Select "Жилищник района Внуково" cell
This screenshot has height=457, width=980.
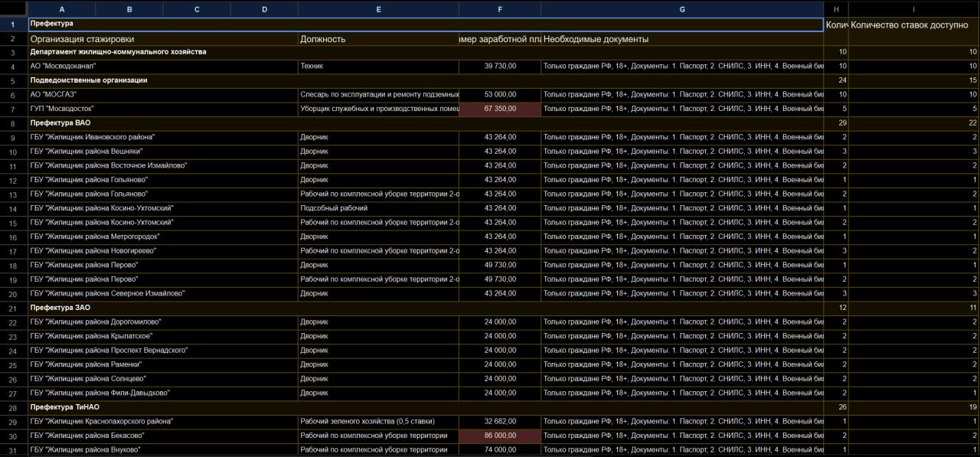[x=163, y=450]
